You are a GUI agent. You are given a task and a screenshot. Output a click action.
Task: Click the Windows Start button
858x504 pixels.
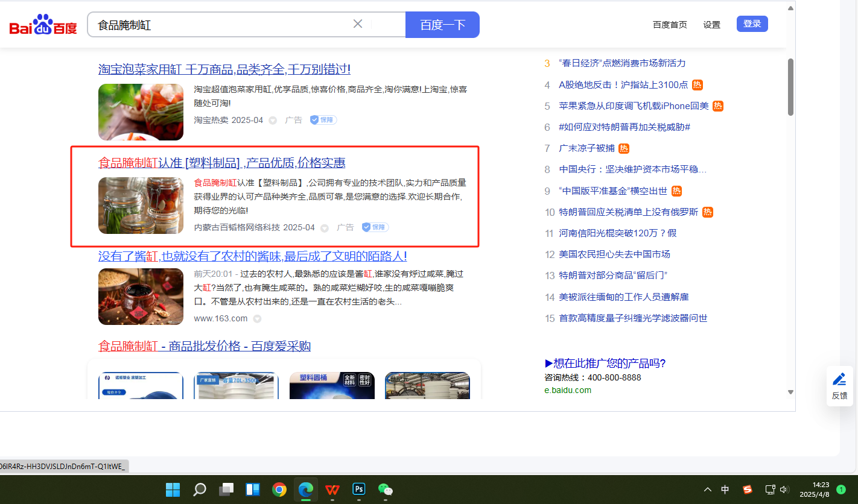pos(173,489)
